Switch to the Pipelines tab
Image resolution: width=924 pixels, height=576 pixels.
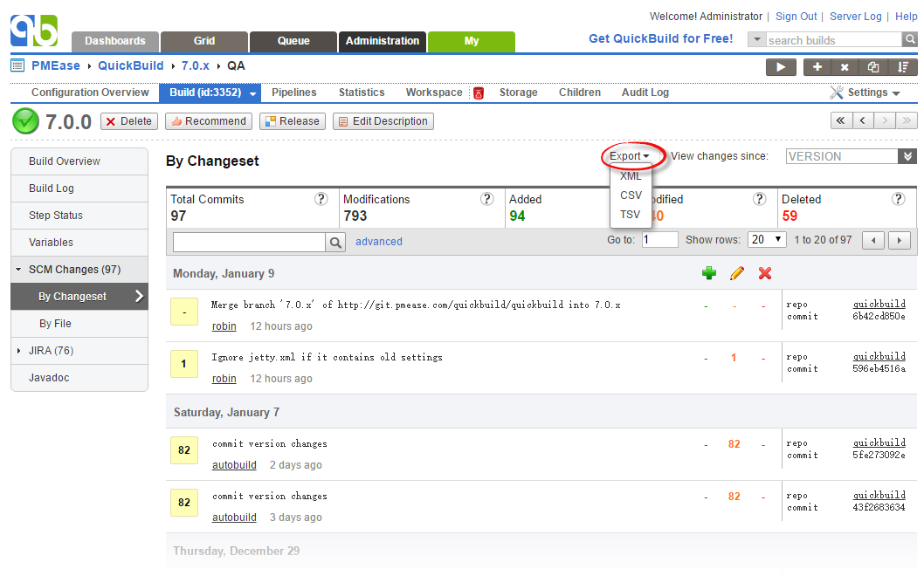coord(294,93)
